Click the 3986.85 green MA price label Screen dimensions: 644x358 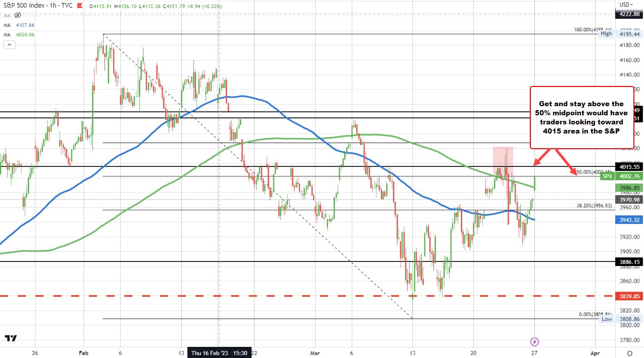[628, 188]
